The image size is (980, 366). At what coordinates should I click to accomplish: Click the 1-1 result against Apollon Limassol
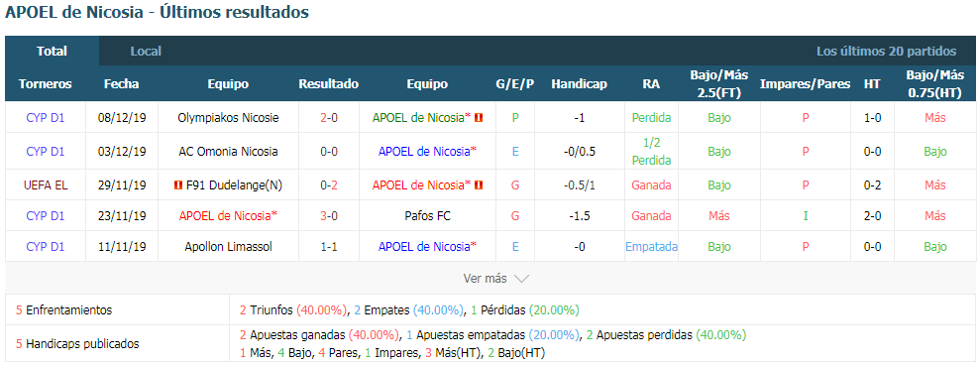point(329,247)
